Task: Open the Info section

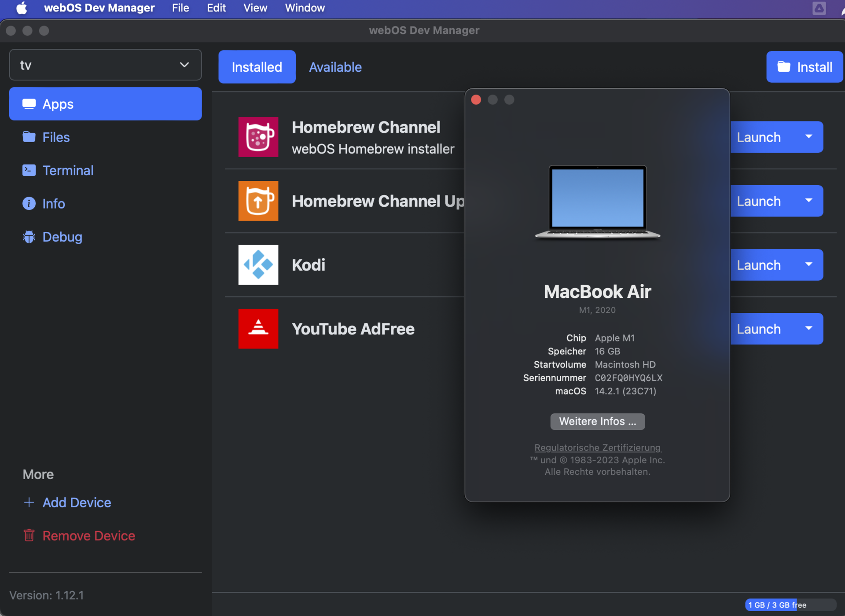Action: point(53,204)
